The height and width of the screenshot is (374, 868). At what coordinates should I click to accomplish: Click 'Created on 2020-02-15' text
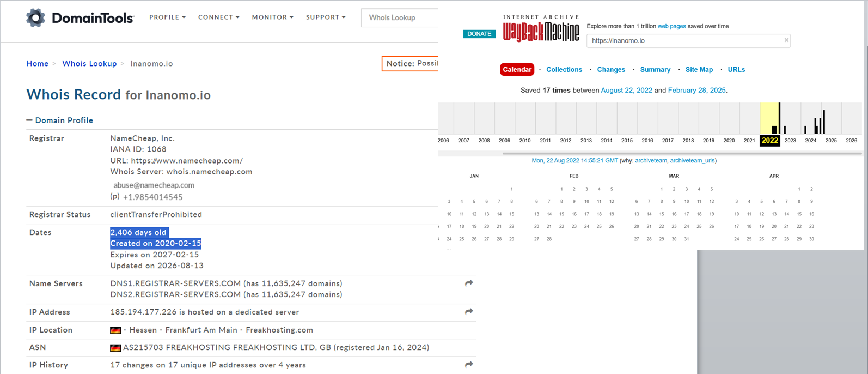click(x=156, y=244)
